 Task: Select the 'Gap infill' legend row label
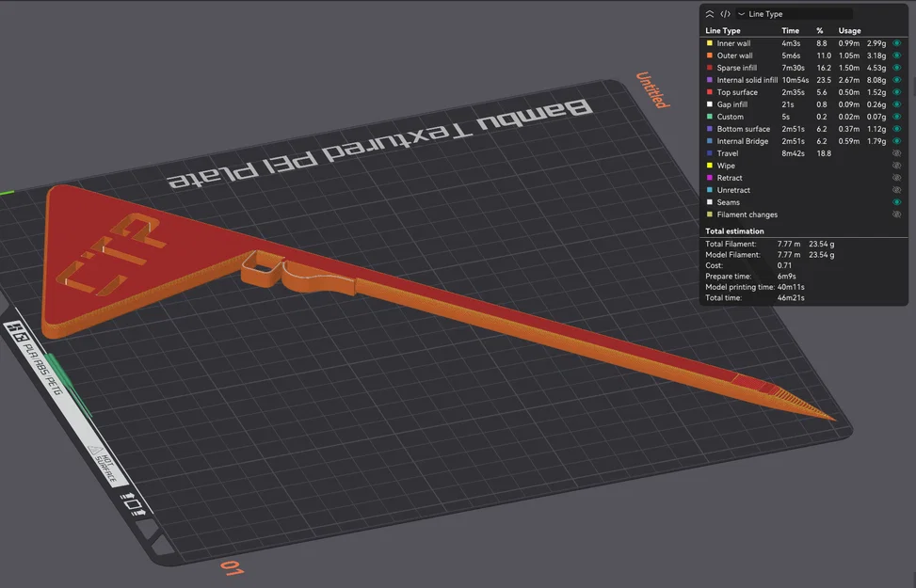pyautogui.click(x=732, y=104)
